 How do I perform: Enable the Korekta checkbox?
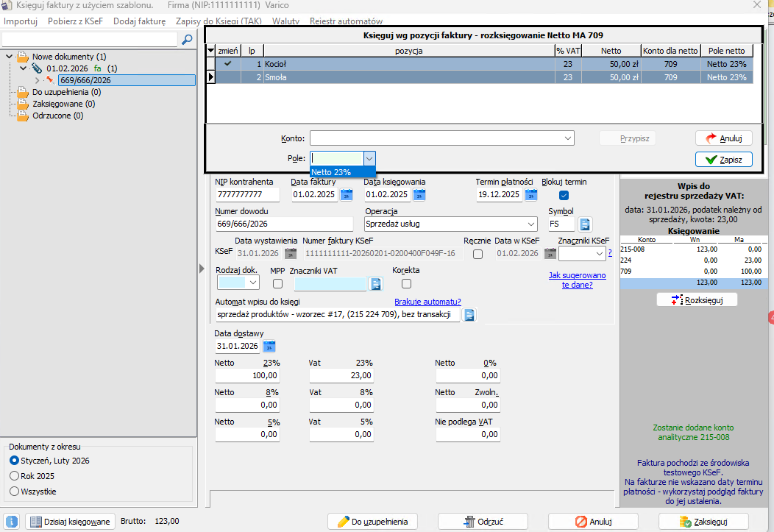(407, 283)
